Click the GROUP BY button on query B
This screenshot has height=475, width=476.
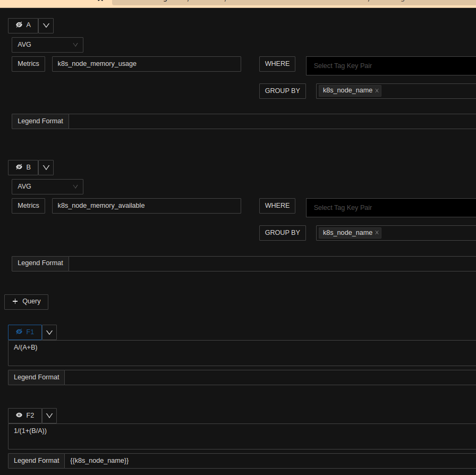click(282, 233)
